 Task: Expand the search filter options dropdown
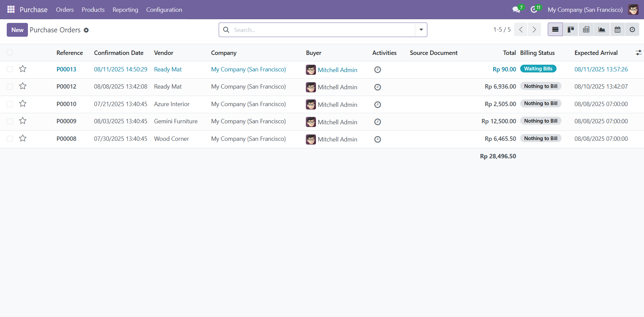tap(421, 30)
